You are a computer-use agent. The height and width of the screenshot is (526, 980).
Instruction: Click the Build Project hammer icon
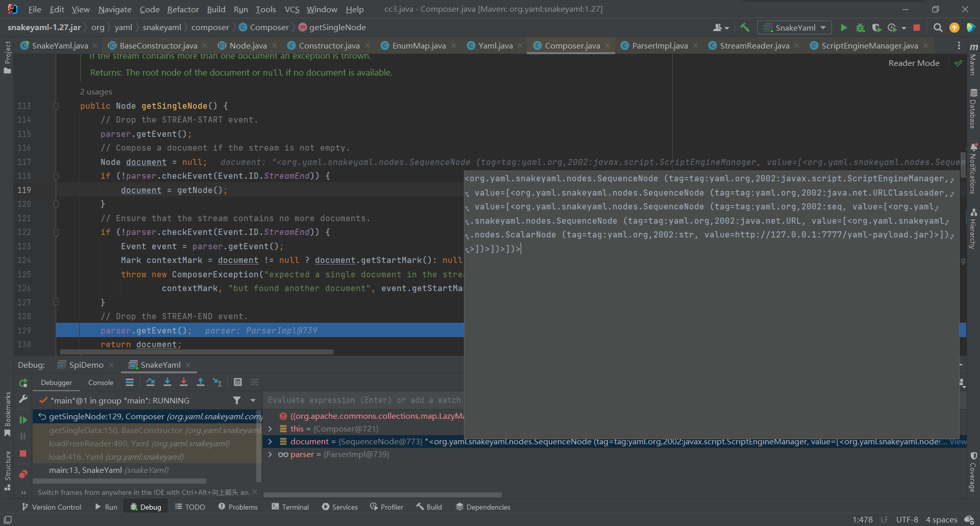click(745, 28)
